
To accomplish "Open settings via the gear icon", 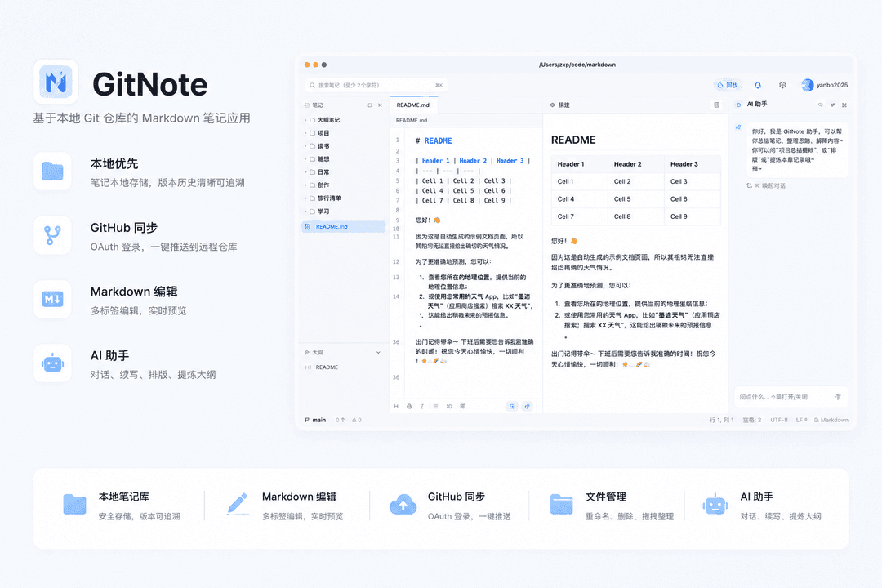I will pos(782,85).
